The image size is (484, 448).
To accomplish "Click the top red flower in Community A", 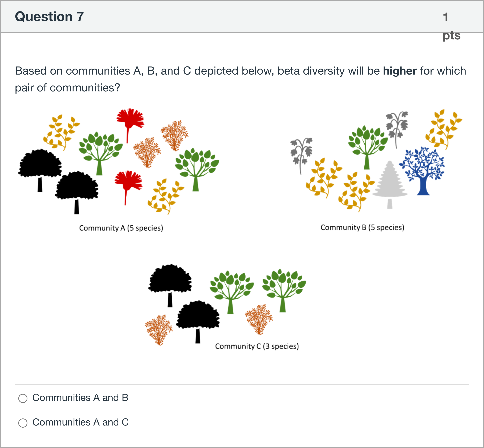I will coord(130,125).
